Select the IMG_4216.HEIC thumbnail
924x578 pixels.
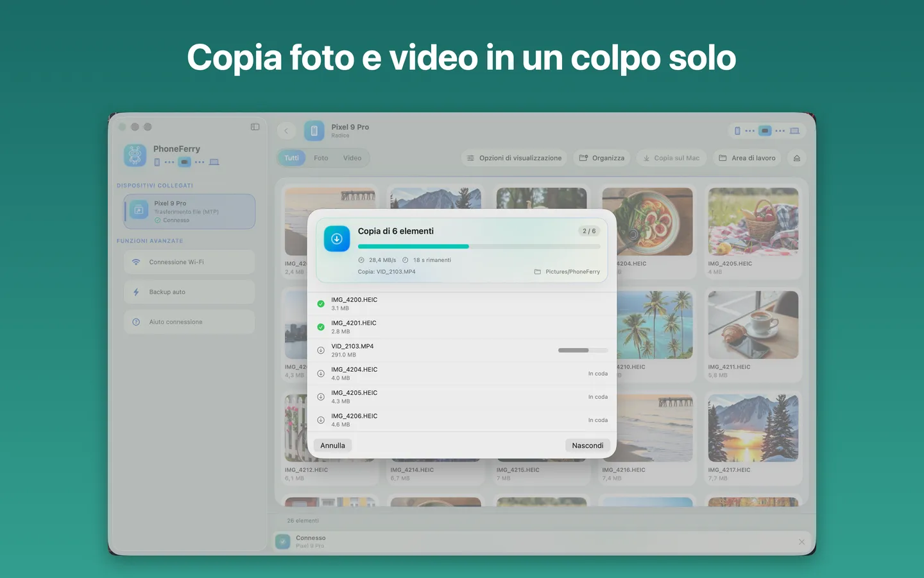tap(647, 428)
